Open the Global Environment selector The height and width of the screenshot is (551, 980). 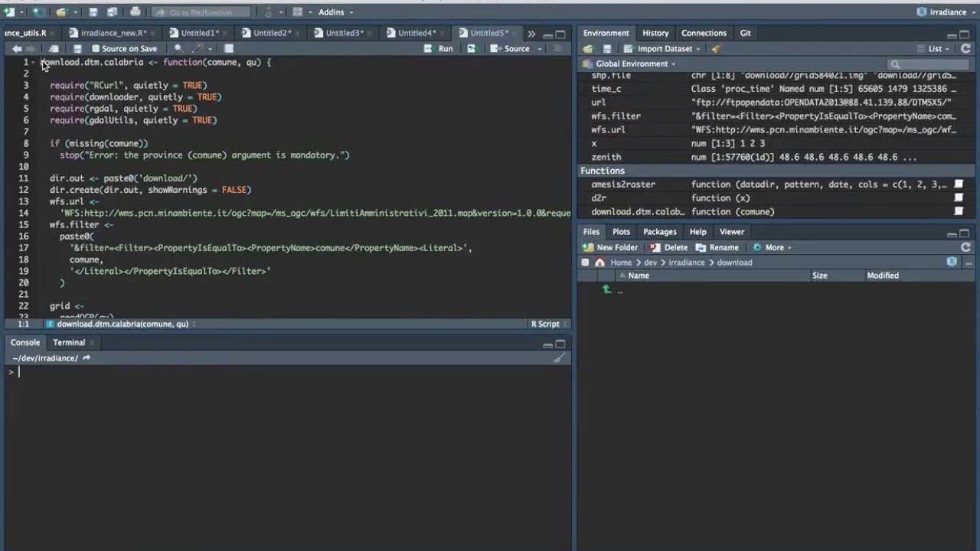pyautogui.click(x=629, y=64)
